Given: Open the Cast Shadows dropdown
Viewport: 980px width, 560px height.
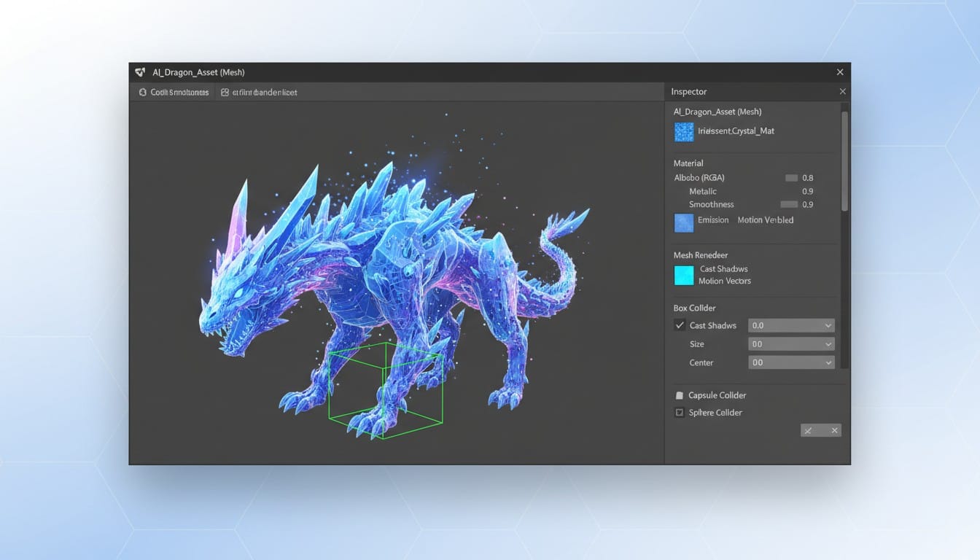Looking at the screenshot, I should pos(791,325).
